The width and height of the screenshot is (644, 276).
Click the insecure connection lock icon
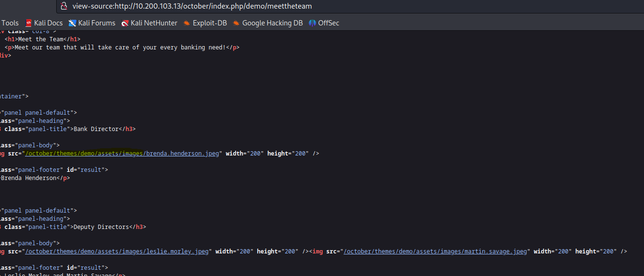[x=63, y=6]
